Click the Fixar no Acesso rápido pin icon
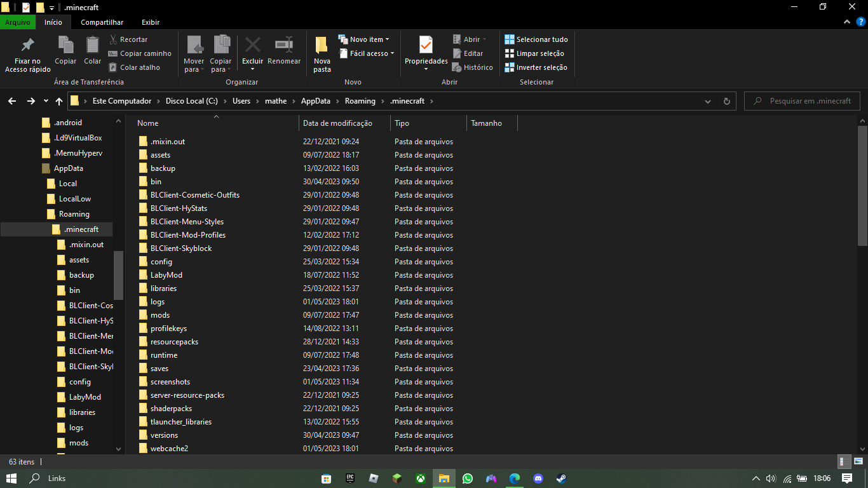The image size is (868, 488). click(27, 45)
